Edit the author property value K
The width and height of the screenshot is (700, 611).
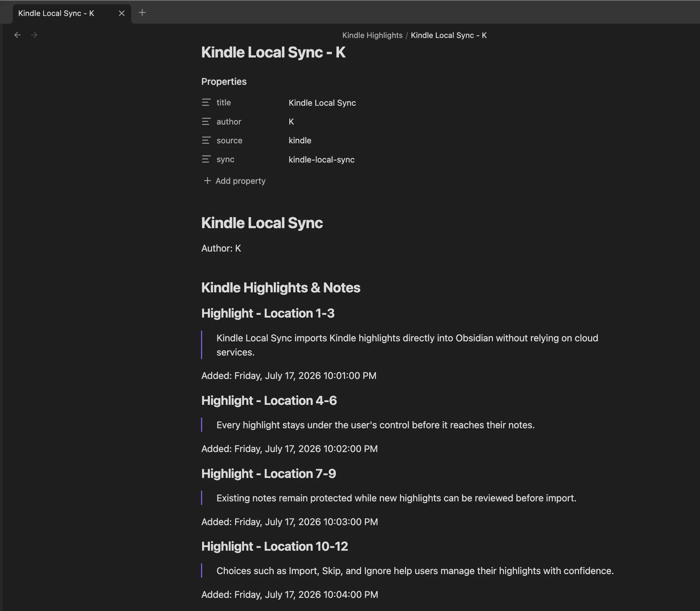[x=291, y=122]
